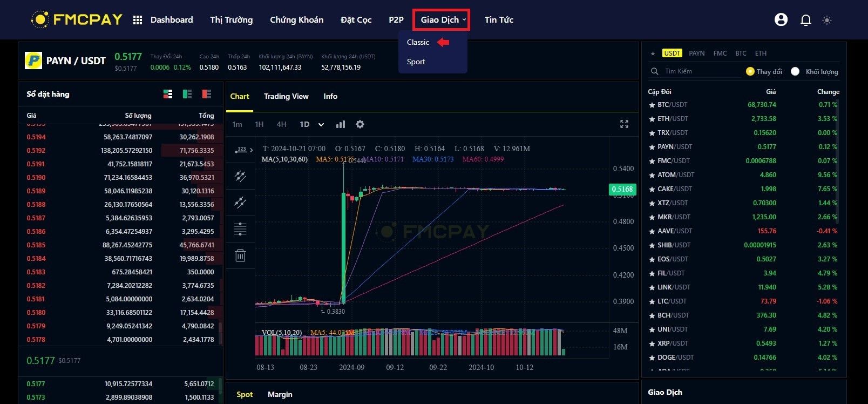This screenshot has width=868, height=404.
Task: Select the Thay đổi radio option
Action: 750,71
